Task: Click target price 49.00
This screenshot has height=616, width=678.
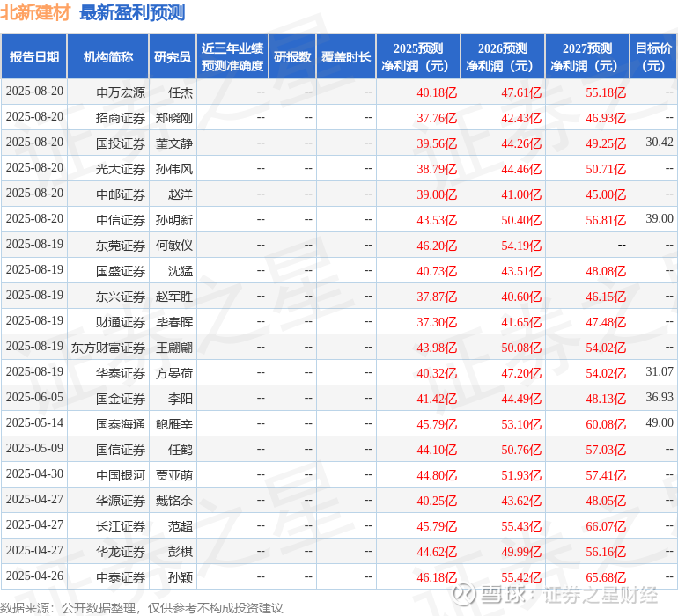Action: click(x=660, y=422)
